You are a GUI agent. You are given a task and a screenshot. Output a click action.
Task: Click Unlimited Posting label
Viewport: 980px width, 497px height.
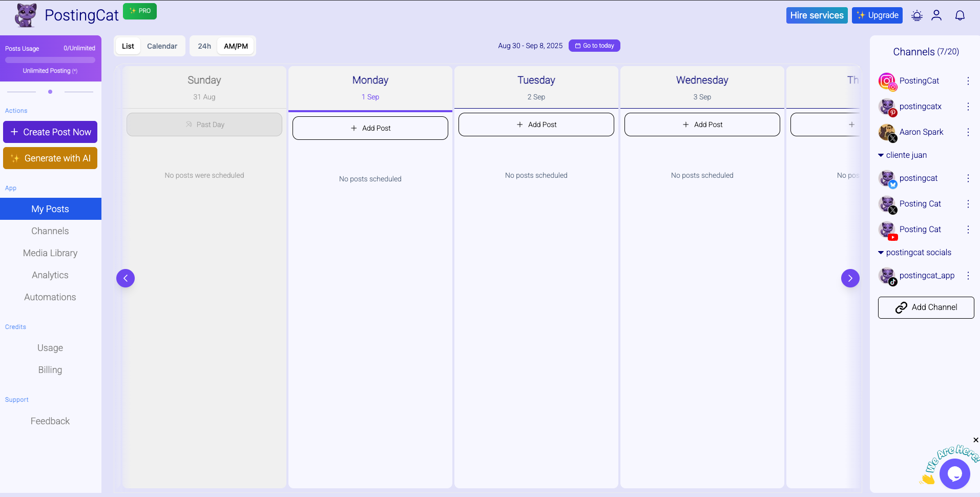pos(50,71)
